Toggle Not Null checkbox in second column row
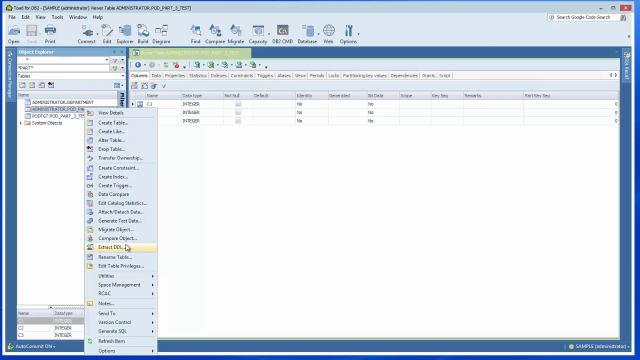The image size is (640, 360). click(x=238, y=112)
